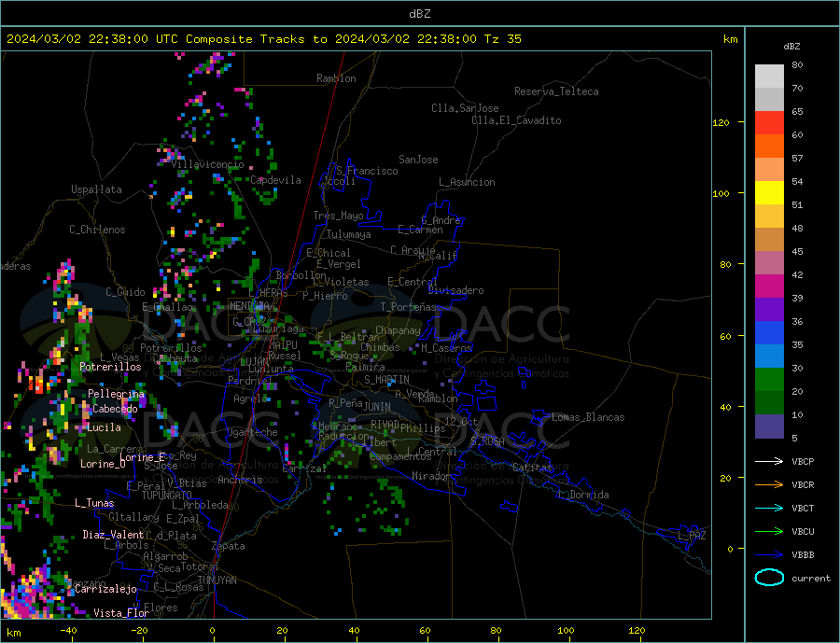
Task: Click the 'current' legend text
Action: click(811, 579)
